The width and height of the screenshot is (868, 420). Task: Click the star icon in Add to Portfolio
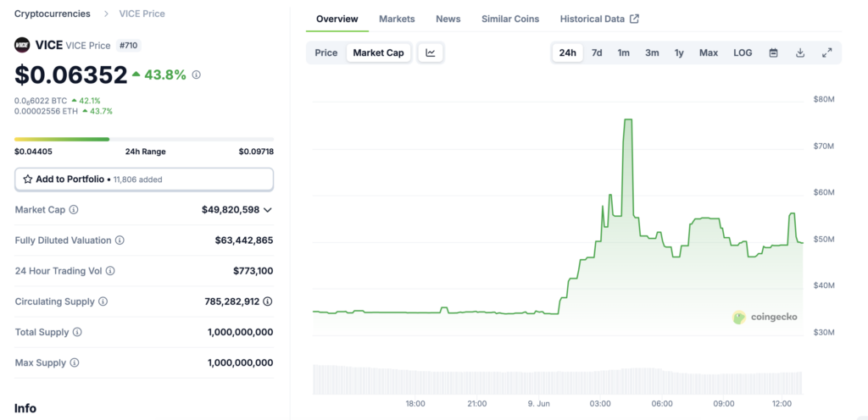point(28,179)
